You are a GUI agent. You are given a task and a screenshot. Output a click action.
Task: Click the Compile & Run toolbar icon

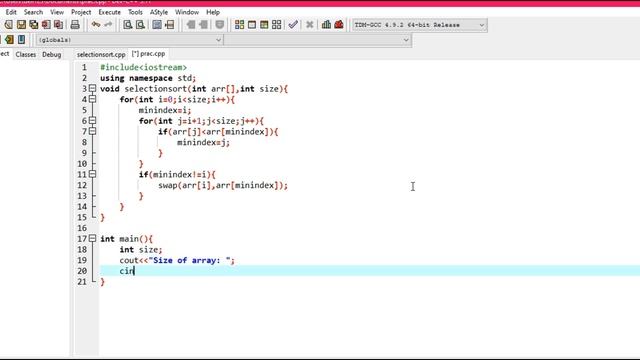point(264,25)
